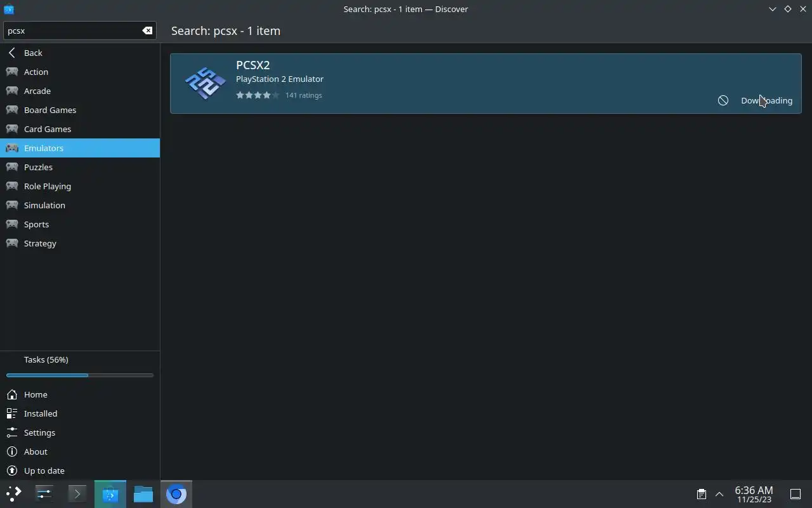
Task: Open the application launcher in taskbar
Action: (13, 493)
